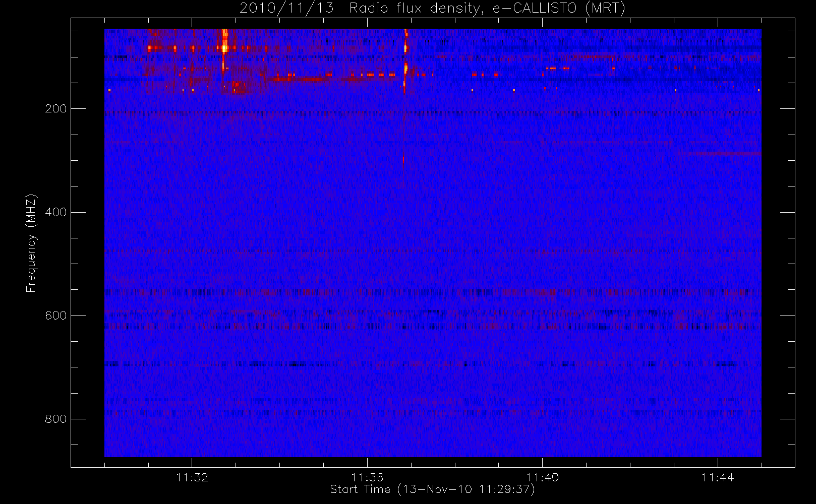The image size is (816, 504).
Task: Click the 200 frequency tick label
Action: pos(56,109)
